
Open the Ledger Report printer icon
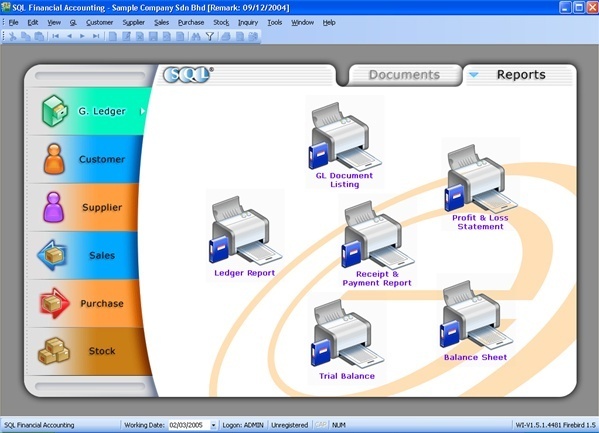pyautogui.click(x=245, y=235)
